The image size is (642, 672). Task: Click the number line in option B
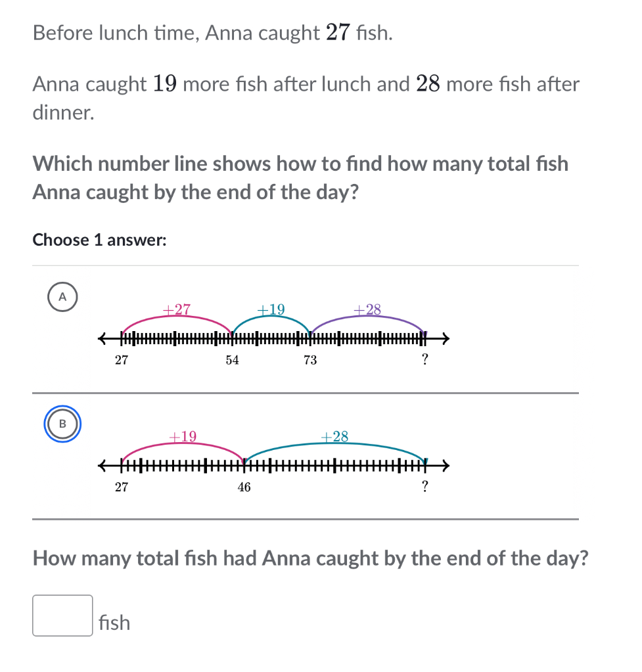(x=273, y=466)
